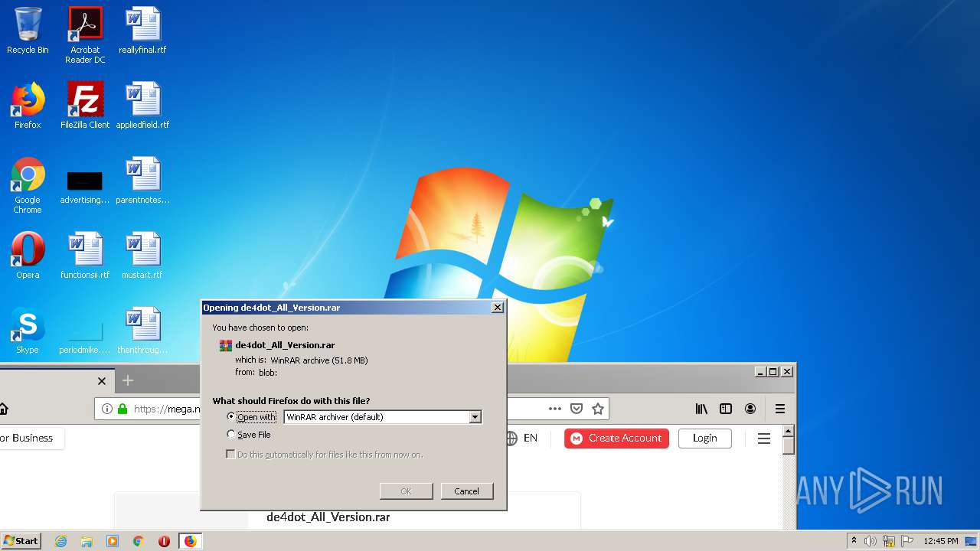Click scrollbar up arrow in Firefox window

point(789,431)
